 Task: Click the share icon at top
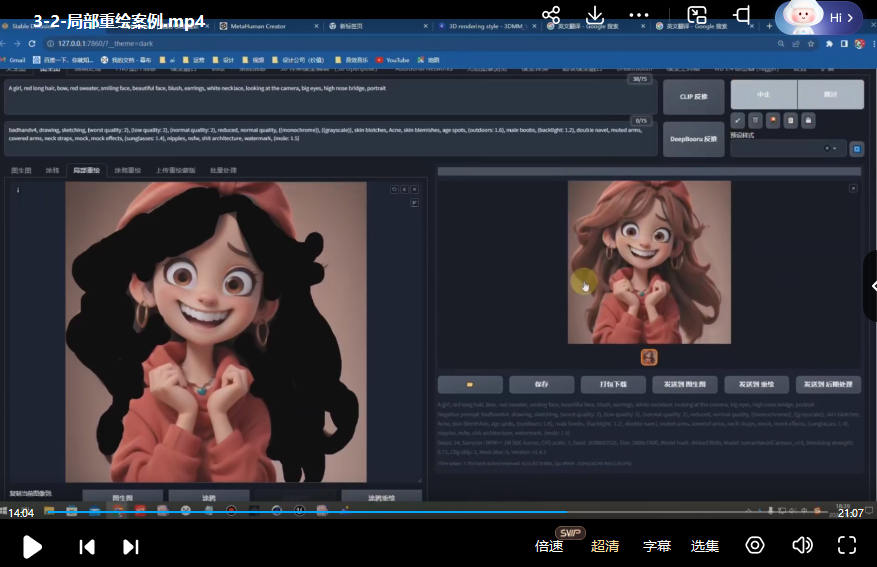[551, 15]
